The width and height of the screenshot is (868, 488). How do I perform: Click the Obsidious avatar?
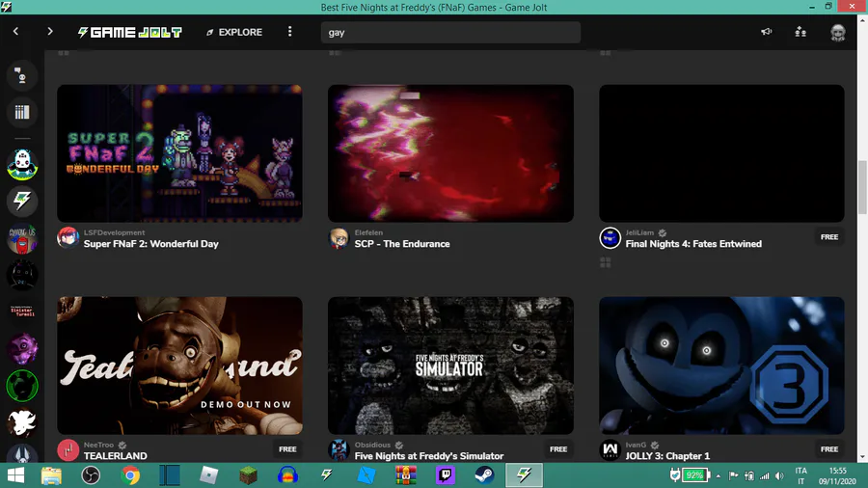(339, 449)
